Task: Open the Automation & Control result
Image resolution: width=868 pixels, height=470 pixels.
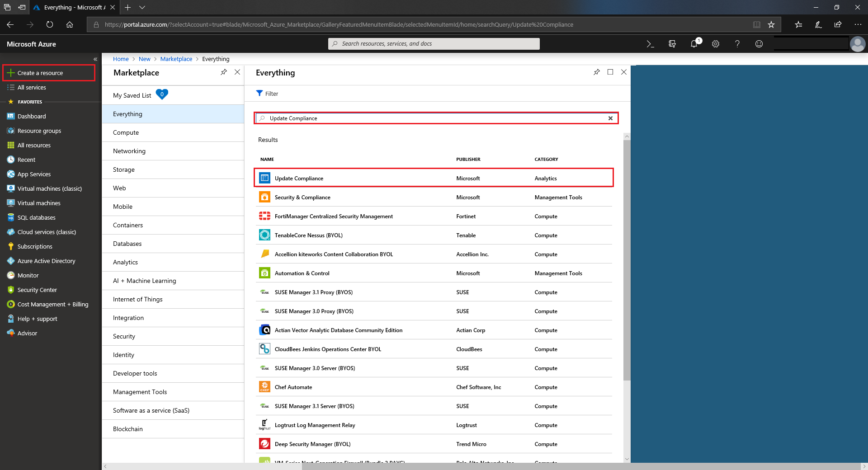Action: pos(434,273)
